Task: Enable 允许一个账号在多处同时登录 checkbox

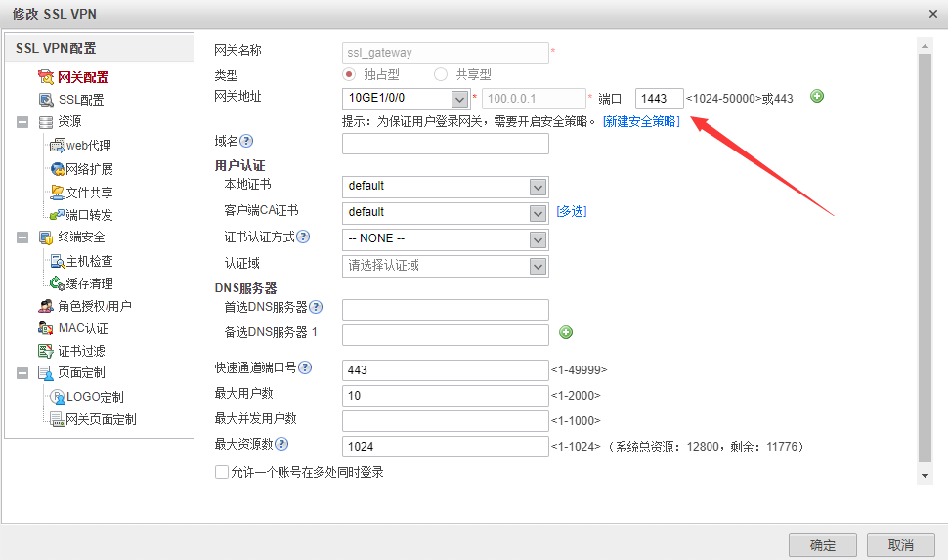Action: coord(221,472)
